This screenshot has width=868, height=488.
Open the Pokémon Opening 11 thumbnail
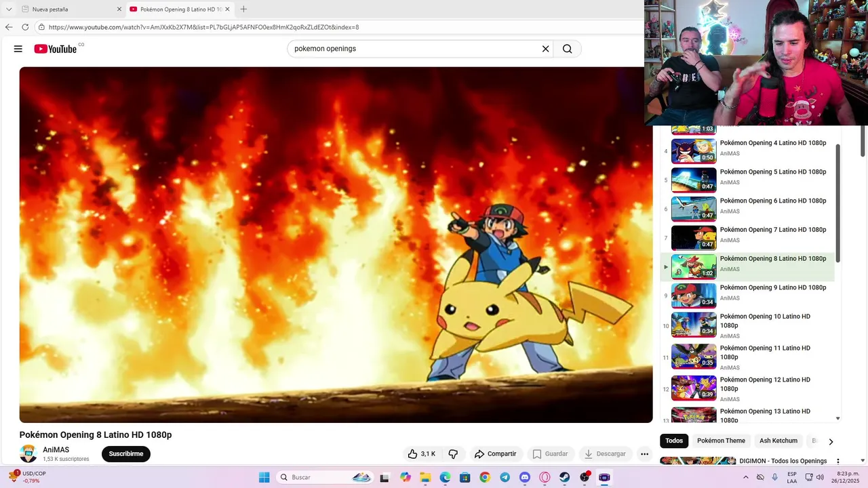click(x=694, y=357)
